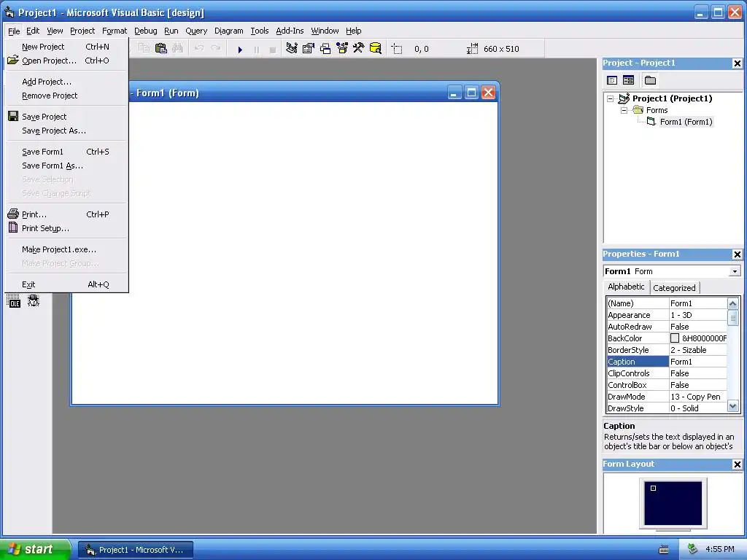
Task: Toggle Folders view in Project panel
Action: coord(650,80)
